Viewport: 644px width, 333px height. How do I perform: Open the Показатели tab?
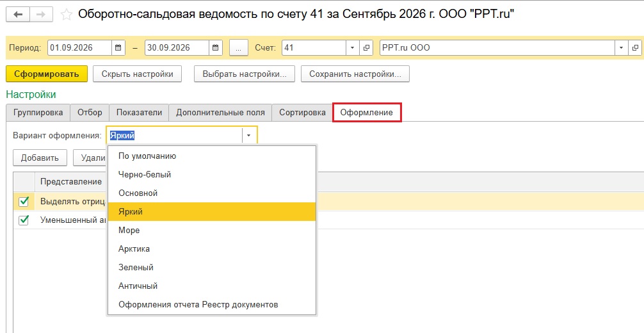click(139, 112)
